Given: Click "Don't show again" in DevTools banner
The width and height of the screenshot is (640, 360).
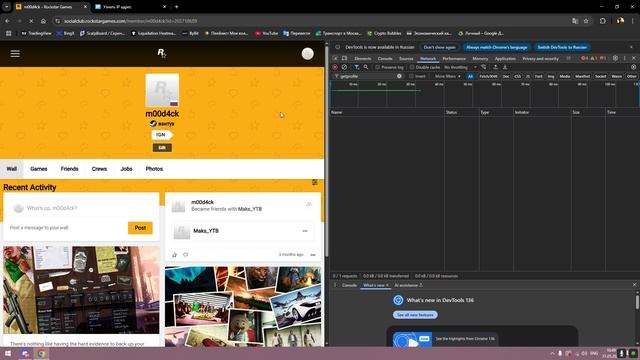Looking at the screenshot, I should [439, 47].
